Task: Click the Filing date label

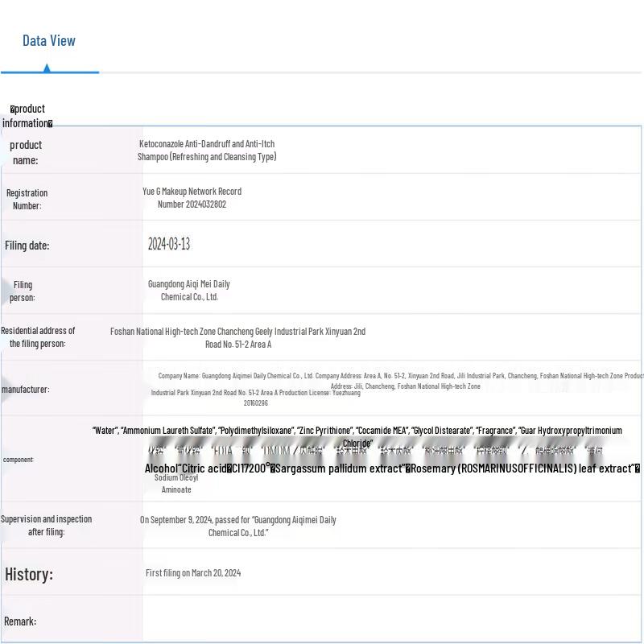Action: click(x=27, y=246)
